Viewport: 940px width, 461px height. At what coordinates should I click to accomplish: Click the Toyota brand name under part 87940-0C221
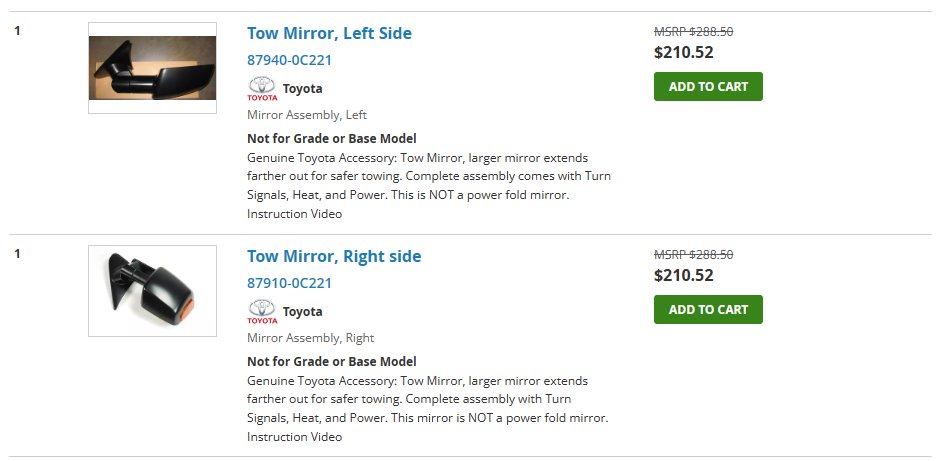(302, 89)
